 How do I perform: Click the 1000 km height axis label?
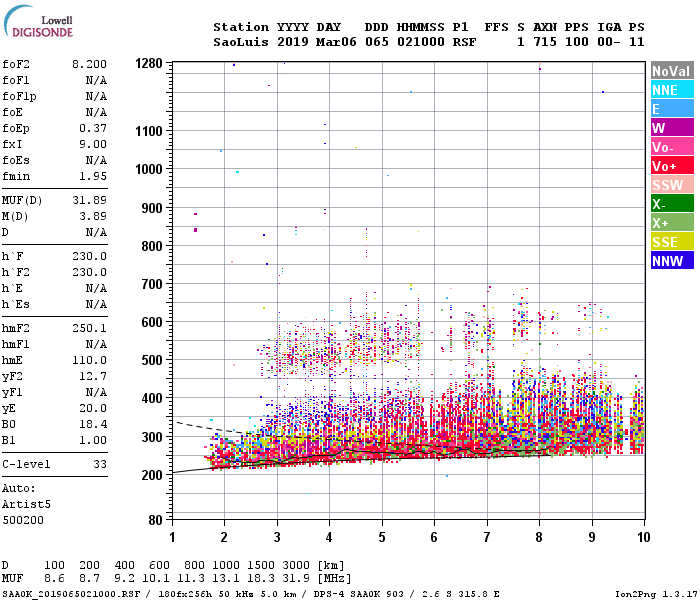click(x=149, y=169)
